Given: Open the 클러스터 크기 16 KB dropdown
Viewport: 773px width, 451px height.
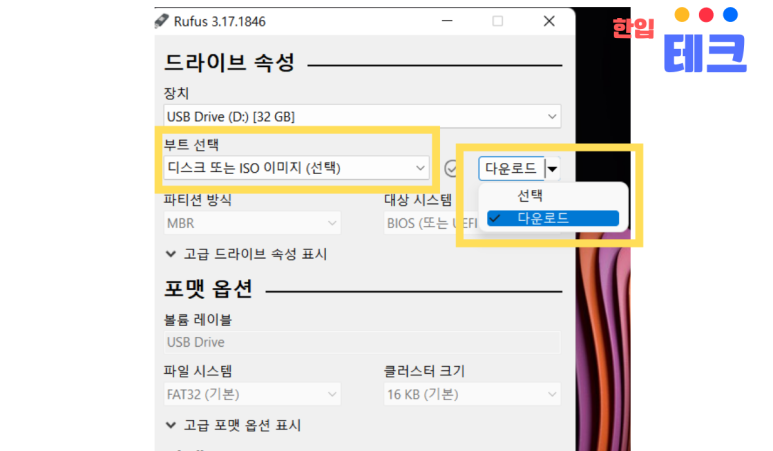Looking at the screenshot, I should pos(472,394).
